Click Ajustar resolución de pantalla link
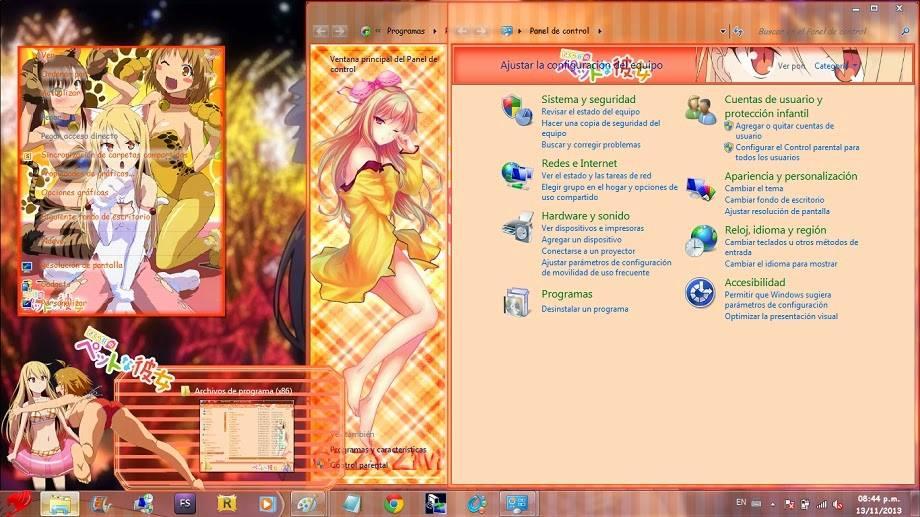The width and height of the screenshot is (920, 517). pos(777,211)
